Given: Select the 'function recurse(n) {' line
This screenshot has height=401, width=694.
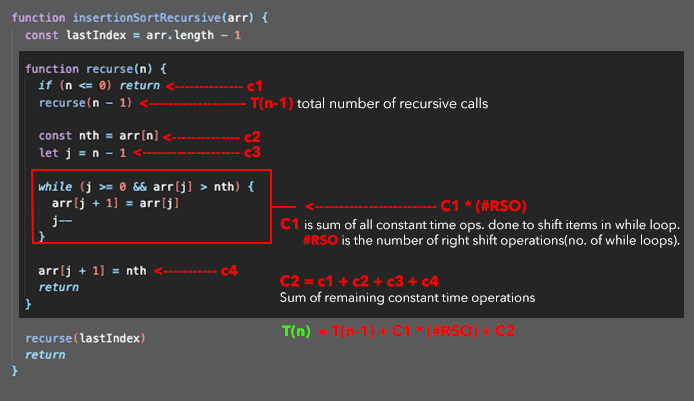Looking at the screenshot, I should pyautogui.click(x=96, y=69).
